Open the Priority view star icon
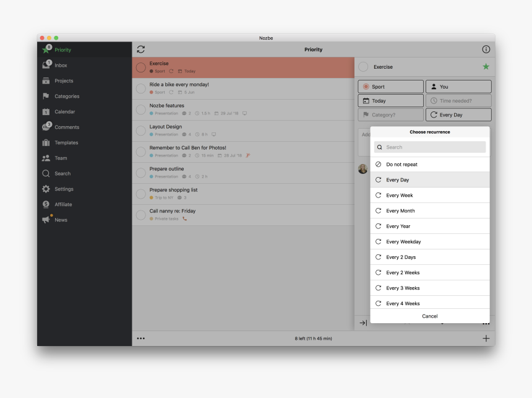Viewport: 532px width, 398px height. pyautogui.click(x=46, y=50)
